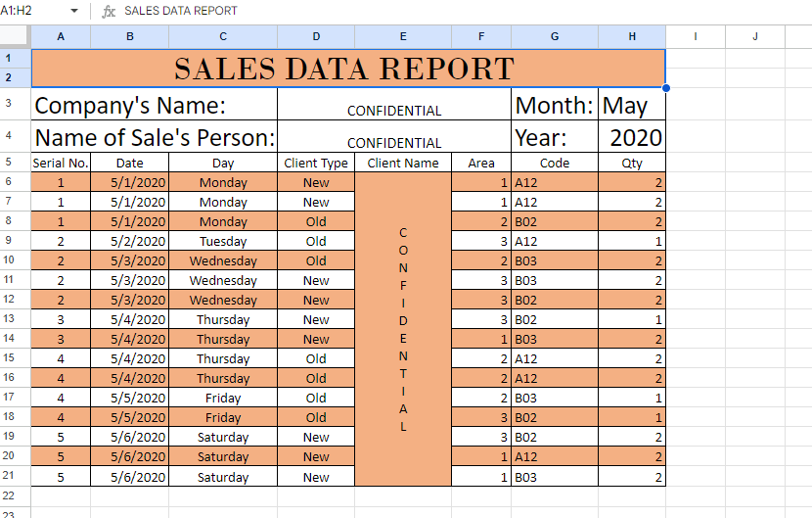This screenshot has height=518, width=812.
Task: Select the vertical CONFIDENTIAL merged cell
Action: [403, 329]
